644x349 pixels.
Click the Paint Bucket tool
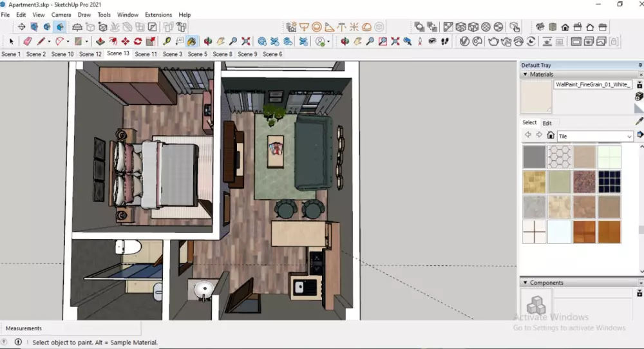pos(192,41)
